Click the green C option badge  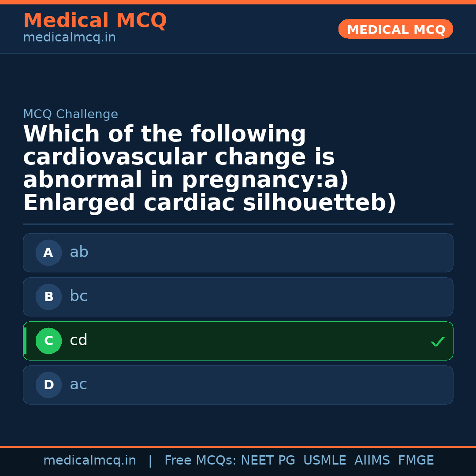48,341
